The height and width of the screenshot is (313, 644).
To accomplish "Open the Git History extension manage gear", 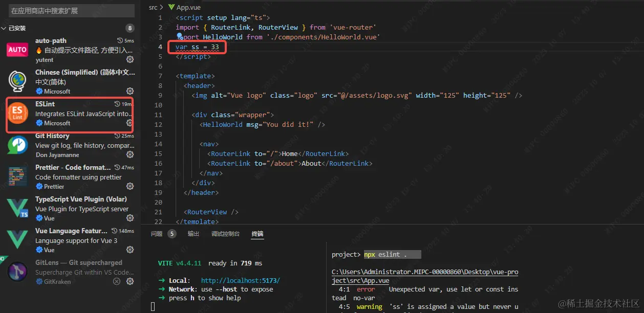I will tap(130, 154).
